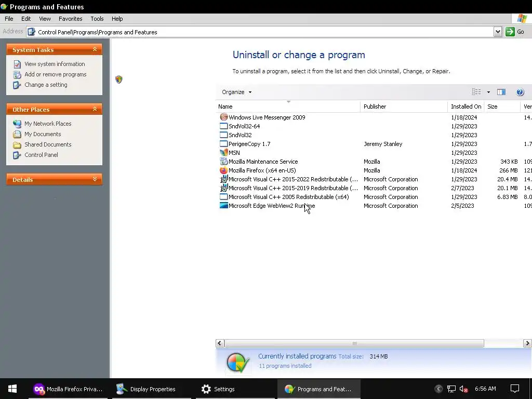Collapse the System Tasks panel
This screenshot has width=532, height=399.
point(95,49)
